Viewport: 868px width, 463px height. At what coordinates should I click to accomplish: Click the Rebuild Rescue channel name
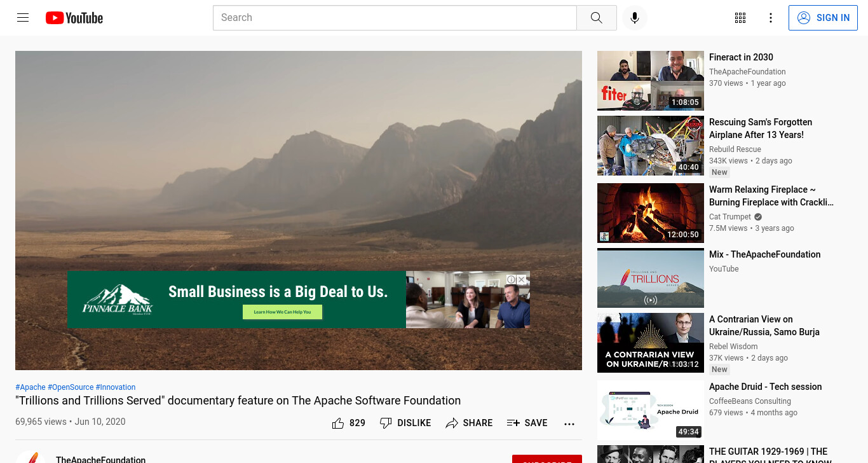coord(735,149)
